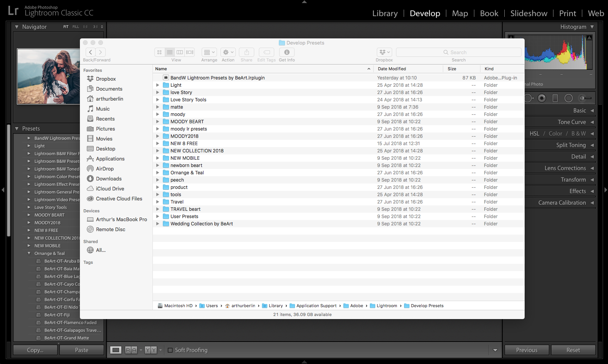
Task: Expand the Love Story Tools folder triangle
Action: (157, 100)
